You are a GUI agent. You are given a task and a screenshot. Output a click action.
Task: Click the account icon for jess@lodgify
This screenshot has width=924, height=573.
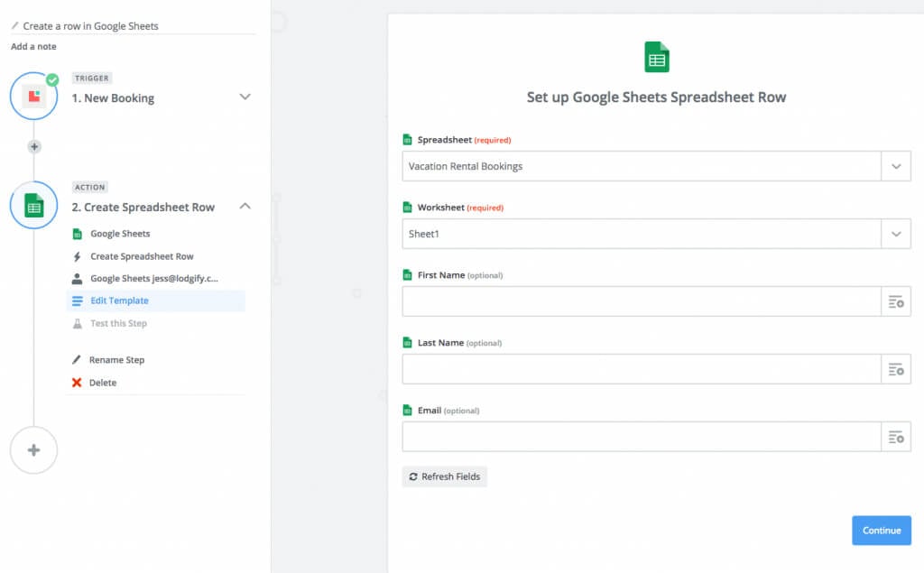[79, 278]
